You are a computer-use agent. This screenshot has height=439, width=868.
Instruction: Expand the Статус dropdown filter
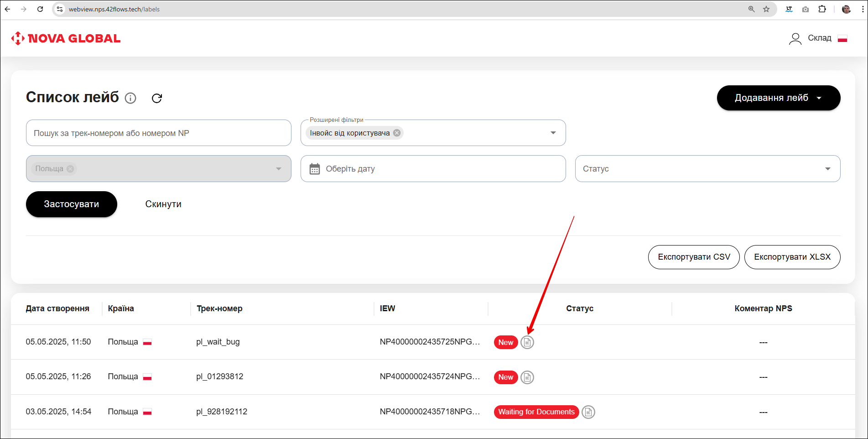point(827,169)
